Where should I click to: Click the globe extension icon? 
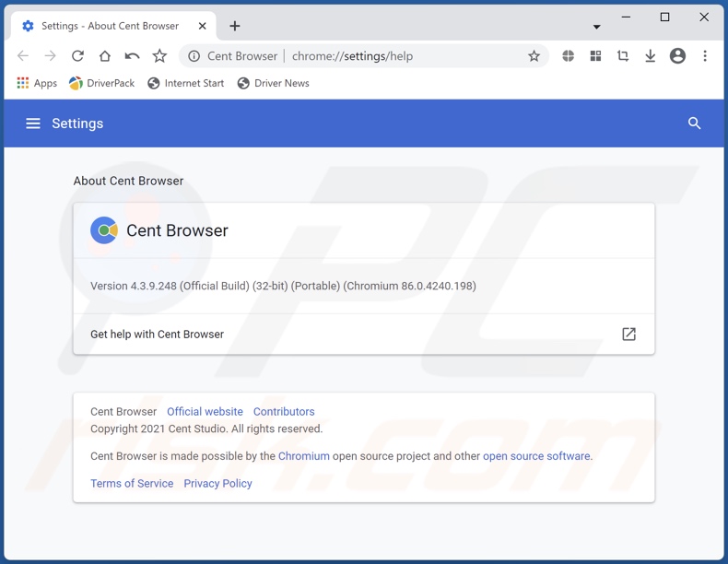pyautogui.click(x=568, y=56)
